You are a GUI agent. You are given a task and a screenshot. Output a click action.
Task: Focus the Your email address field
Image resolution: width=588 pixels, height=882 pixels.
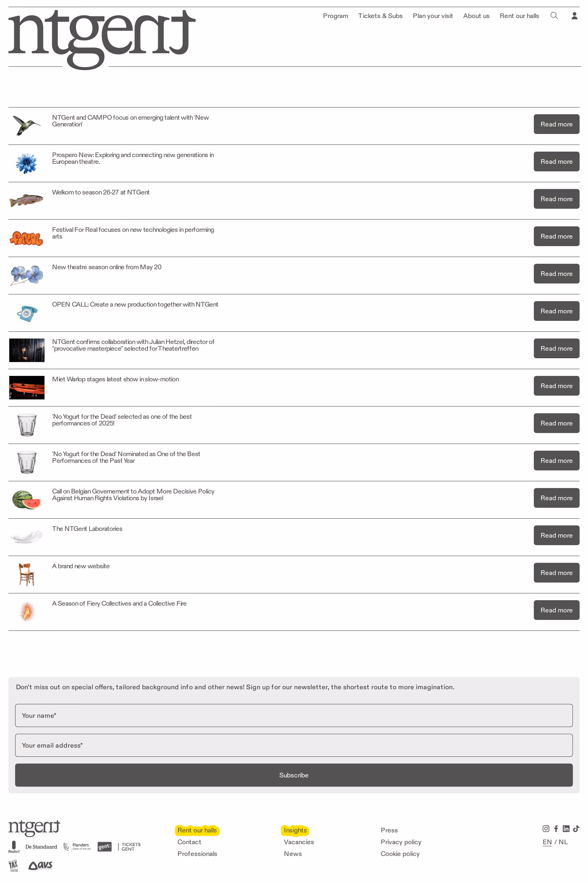point(294,745)
